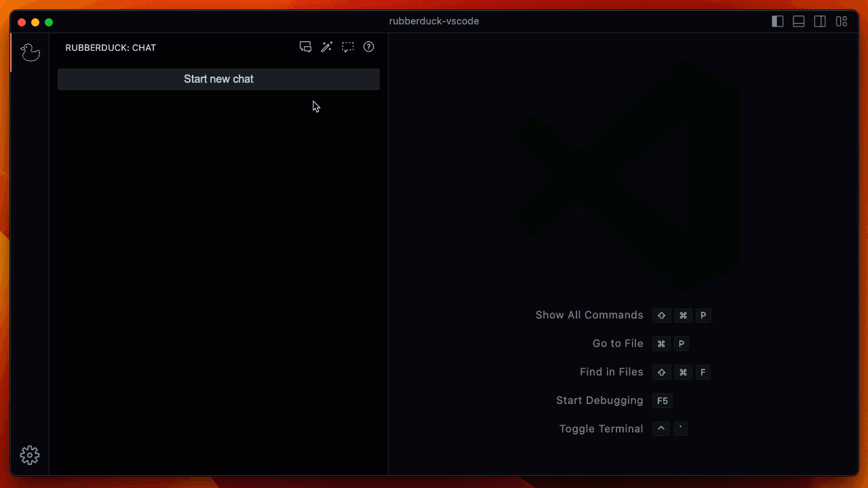Open the Customize Layout icon in title bar
868x488 pixels.
842,22
